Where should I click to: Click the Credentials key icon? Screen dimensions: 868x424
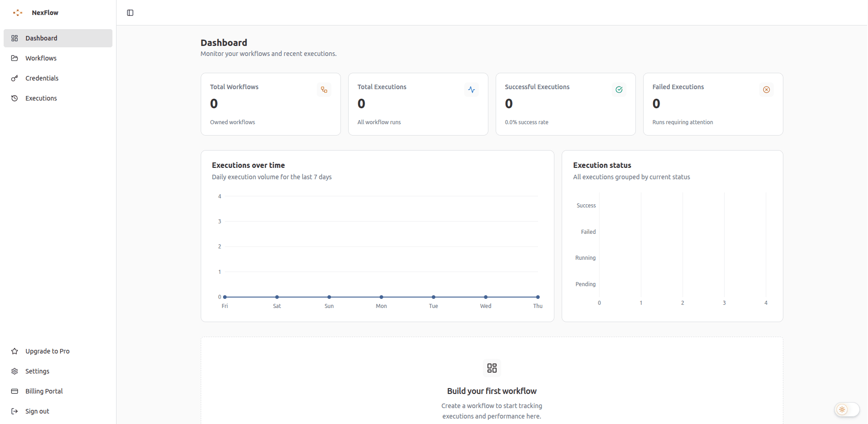pyautogui.click(x=15, y=78)
